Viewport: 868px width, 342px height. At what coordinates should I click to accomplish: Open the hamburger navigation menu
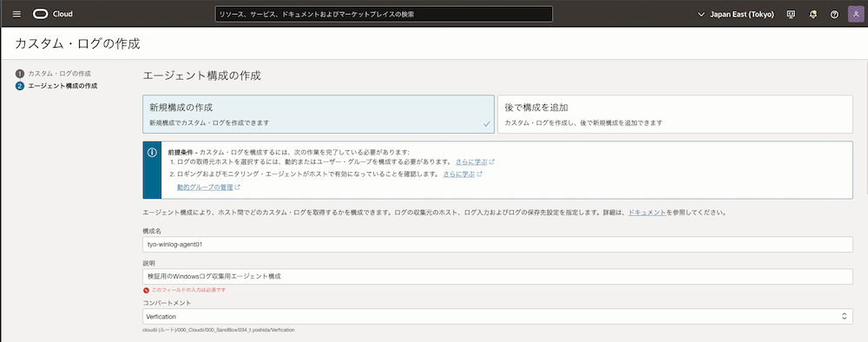pos(16,14)
